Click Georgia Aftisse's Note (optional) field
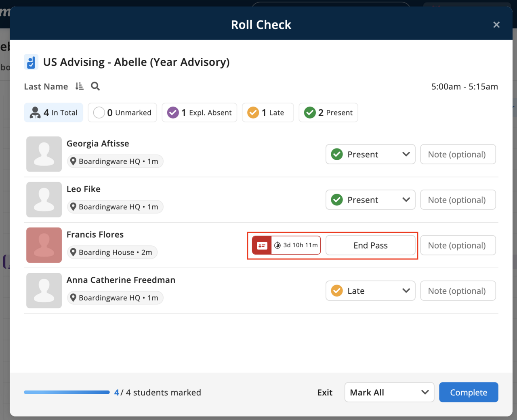The image size is (517, 420). [x=458, y=155]
